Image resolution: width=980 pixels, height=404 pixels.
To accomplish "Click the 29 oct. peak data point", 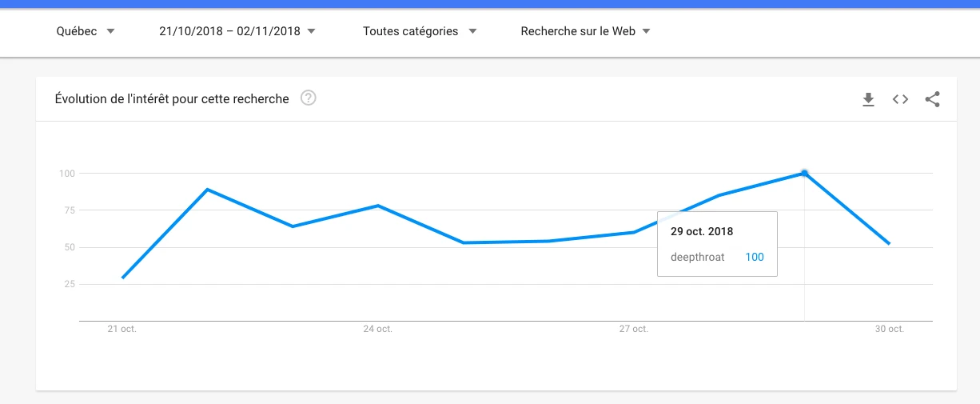I will click(x=804, y=173).
